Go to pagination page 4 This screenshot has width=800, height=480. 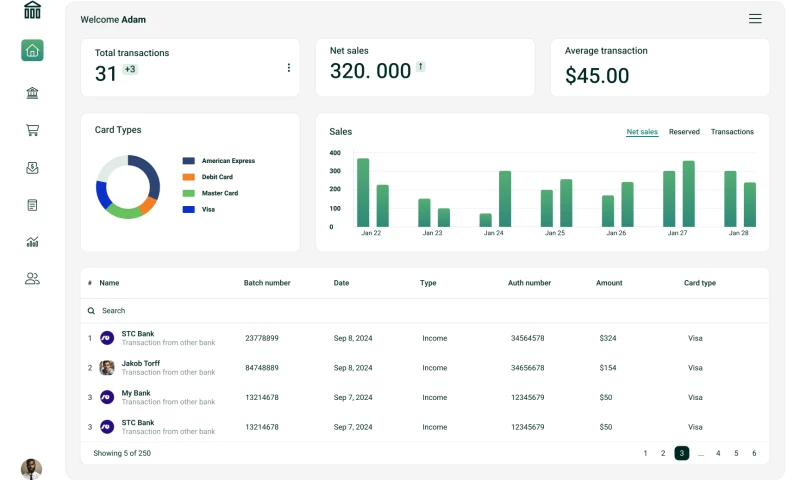[x=718, y=453]
